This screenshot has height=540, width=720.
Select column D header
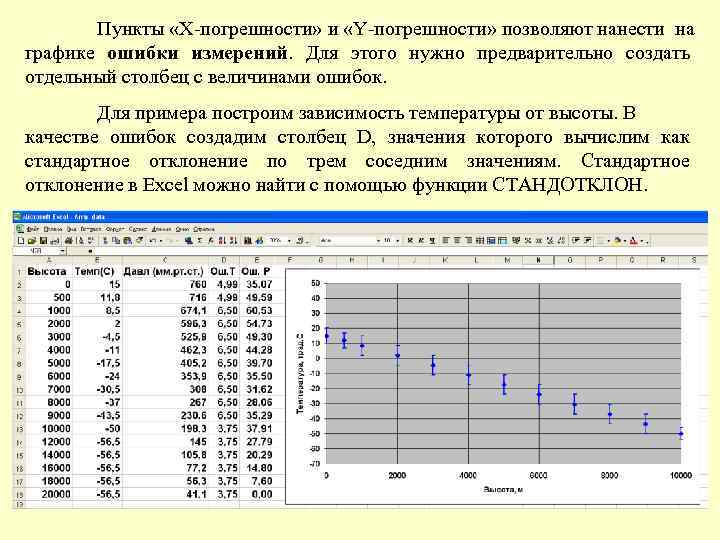point(224,260)
